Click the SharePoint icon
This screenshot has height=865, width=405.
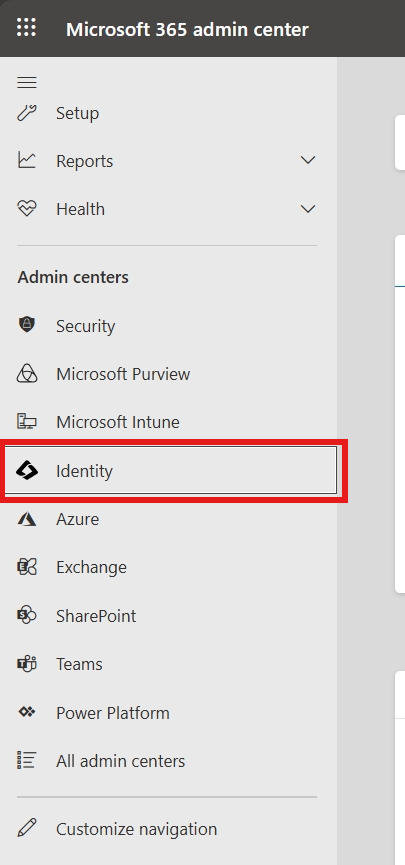26,616
